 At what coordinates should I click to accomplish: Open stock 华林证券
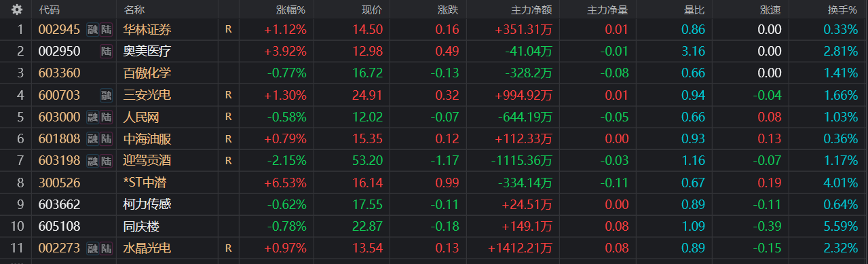click(x=147, y=30)
